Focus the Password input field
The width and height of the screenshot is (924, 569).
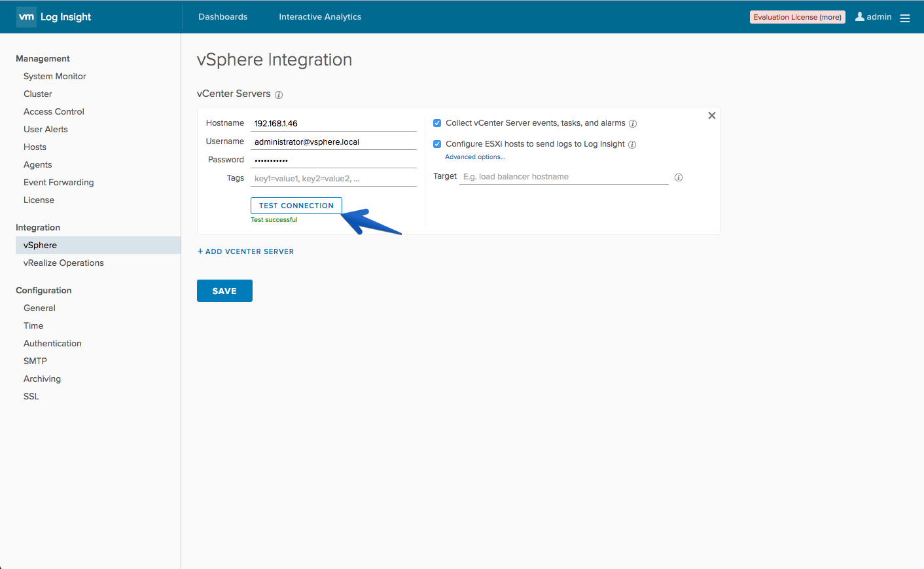point(334,160)
